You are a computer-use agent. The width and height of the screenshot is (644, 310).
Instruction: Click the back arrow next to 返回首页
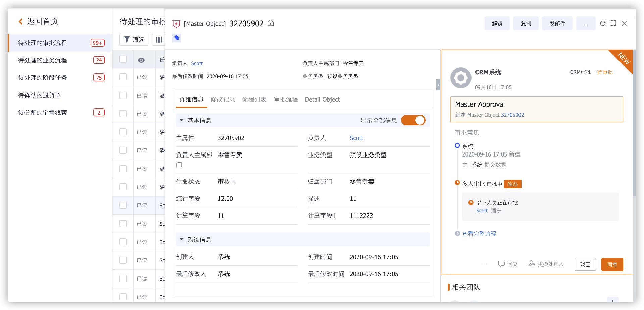coord(21,21)
